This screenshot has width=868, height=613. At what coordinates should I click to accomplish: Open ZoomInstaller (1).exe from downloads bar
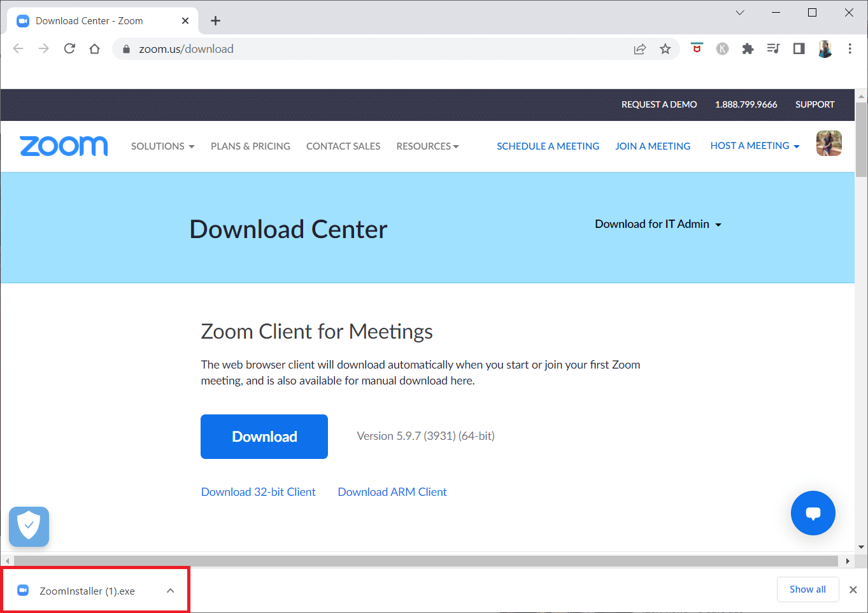87,591
